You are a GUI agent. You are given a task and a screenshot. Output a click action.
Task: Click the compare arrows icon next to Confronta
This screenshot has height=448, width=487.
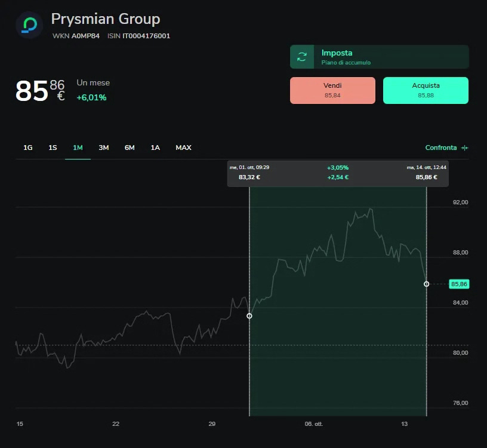465,148
